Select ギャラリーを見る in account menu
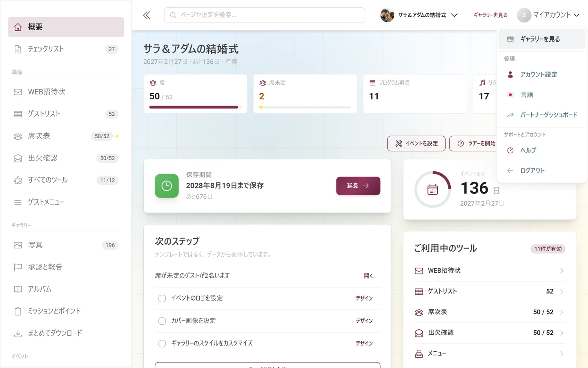The image size is (588, 368). [542, 39]
